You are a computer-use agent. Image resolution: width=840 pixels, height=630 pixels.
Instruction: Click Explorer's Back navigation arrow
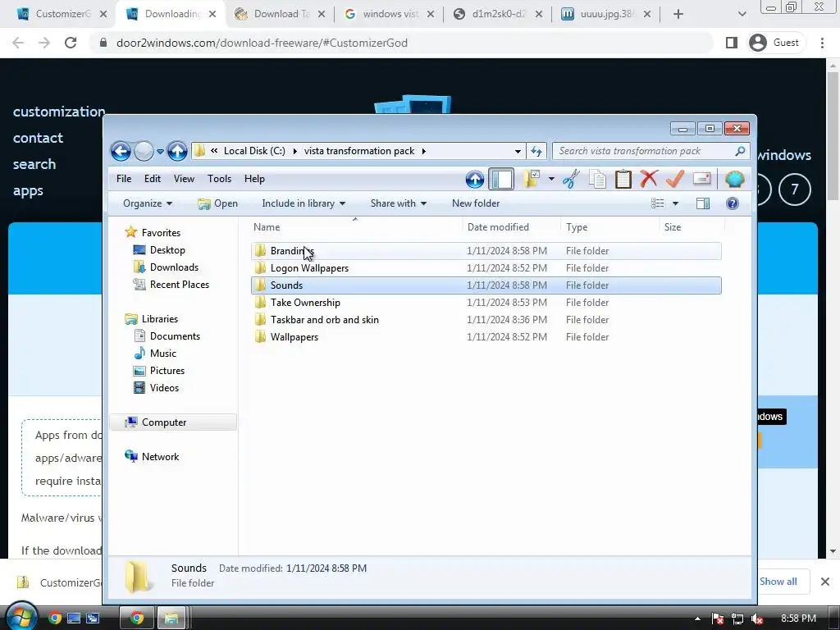click(x=121, y=152)
